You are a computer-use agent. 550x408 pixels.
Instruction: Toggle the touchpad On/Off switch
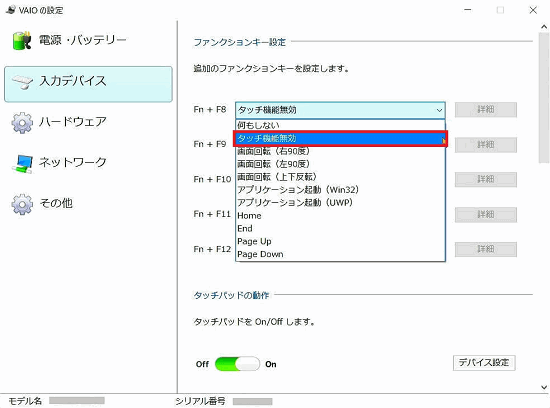(x=237, y=364)
